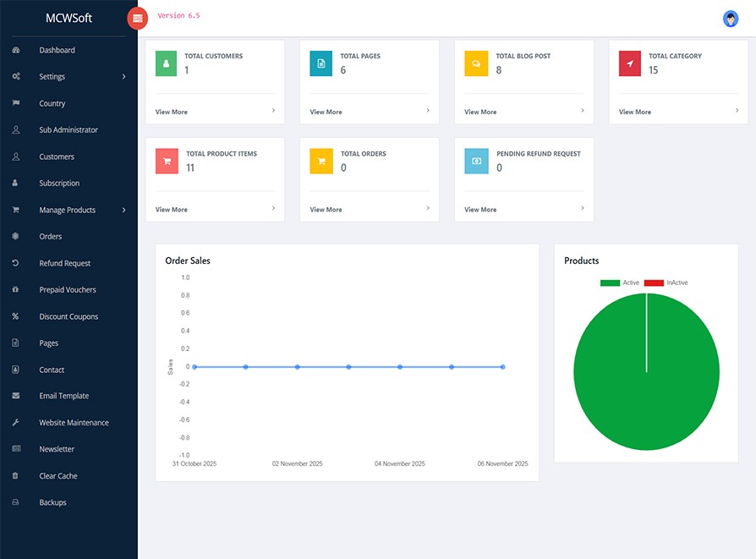Expand the Manage Products submenu arrow
This screenshot has width=756, height=559.
point(123,210)
